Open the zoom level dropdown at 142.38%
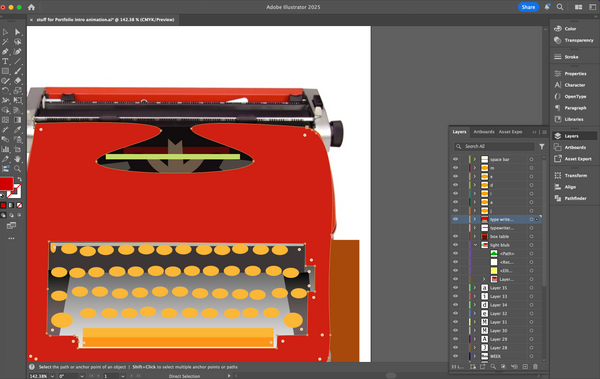The height and width of the screenshot is (379, 600). tap(52, 376)
